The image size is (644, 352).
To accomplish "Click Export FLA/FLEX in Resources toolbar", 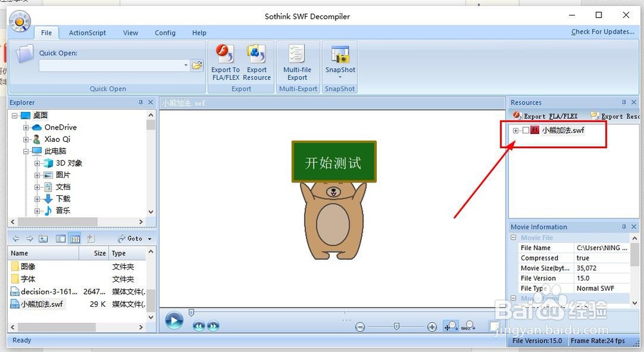I will (x=545, y=116).
